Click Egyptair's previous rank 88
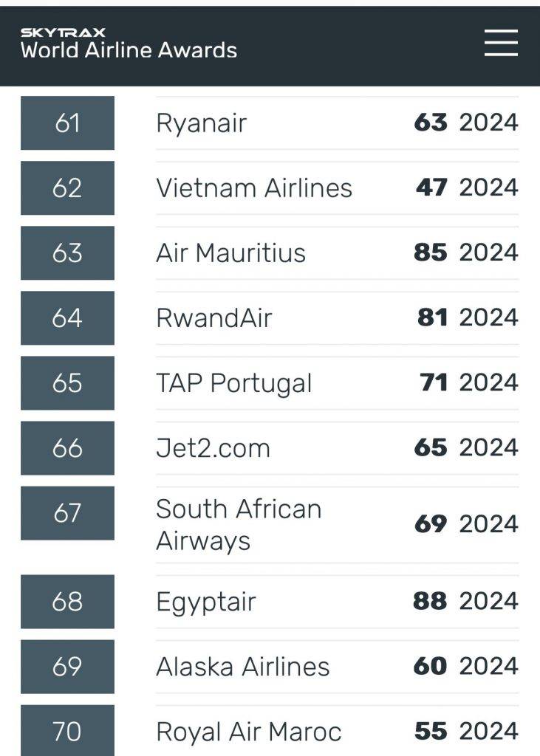This screenshot has height=756, width=540. click(430, 601)
